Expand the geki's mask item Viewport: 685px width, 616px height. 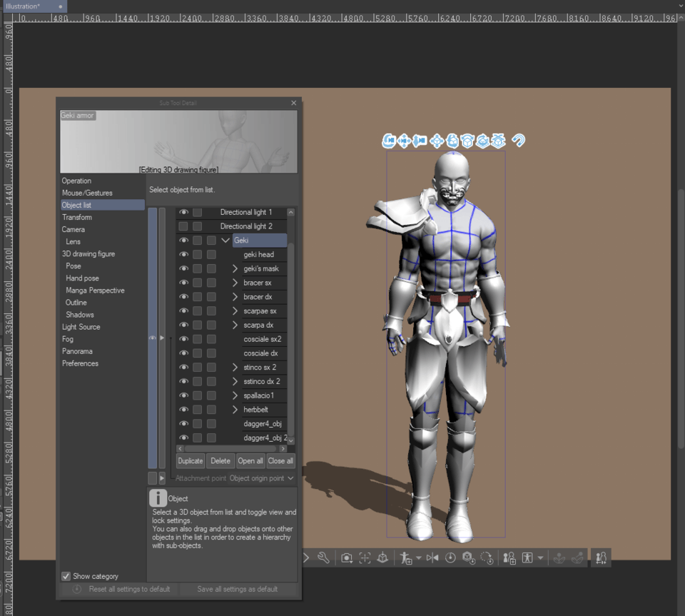(235, 268)
